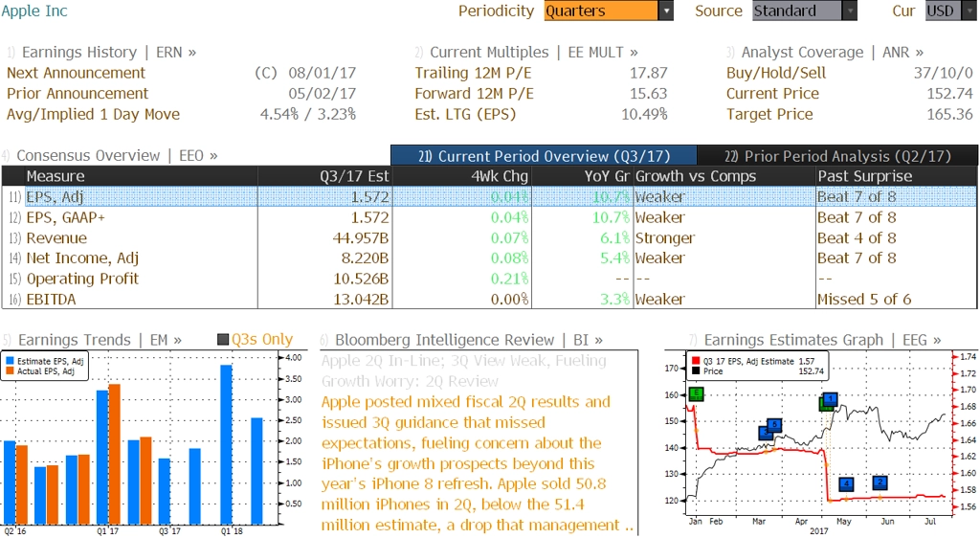Image resolution: width=980 pixels, height=538 pixels.
Task: Click Operating Profit 4Wk change 0.21%
Action: coord(509,279)
